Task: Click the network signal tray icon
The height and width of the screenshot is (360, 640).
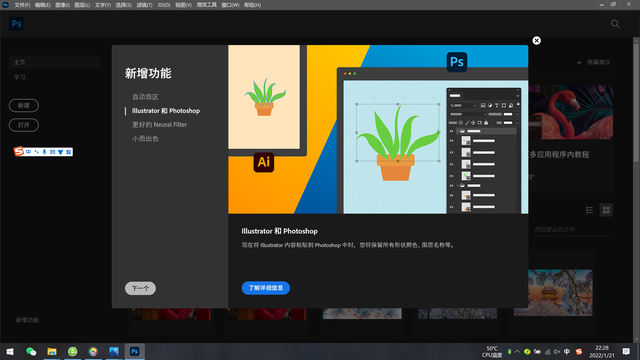Action: point(547,351)
